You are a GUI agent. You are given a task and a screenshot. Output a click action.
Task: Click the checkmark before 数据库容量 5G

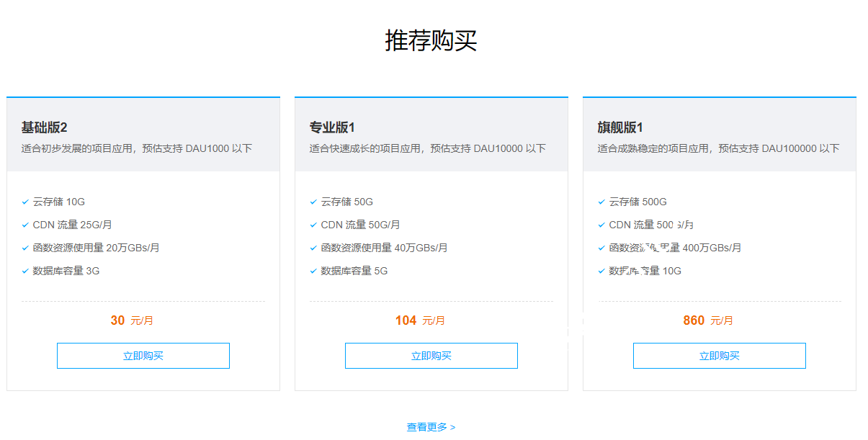pyautogui.click(x=313, y=271)
